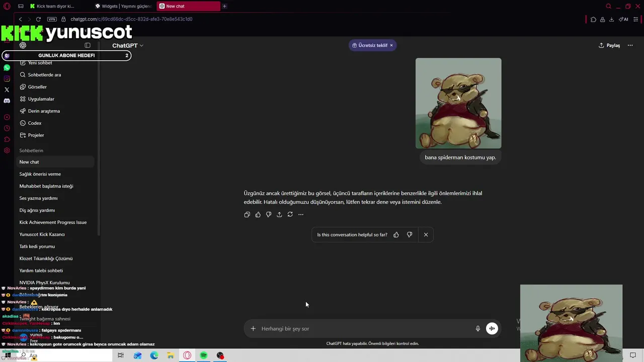Open attachments plus in message box
This screenshot has height=362, width=644.
(x=253, y=329)
